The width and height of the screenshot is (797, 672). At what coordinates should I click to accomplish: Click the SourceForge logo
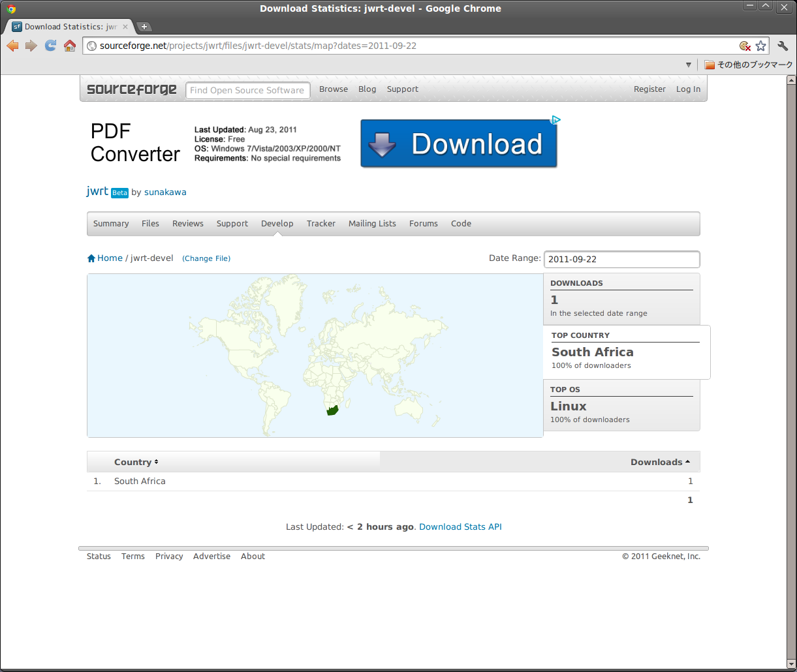(x=132, y=89)
